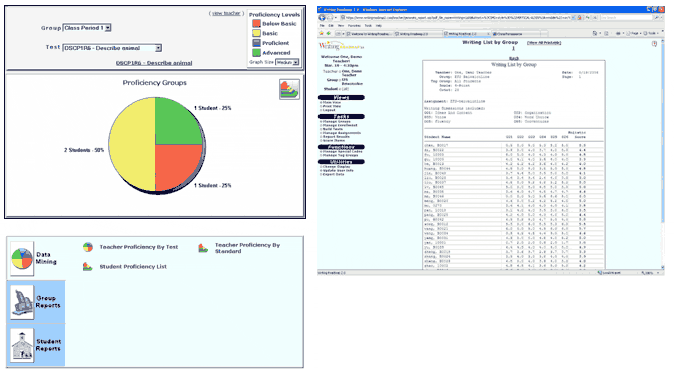Viewport: 674px width, 369px height.
Task: Open the DSCP1R6 - Describe animal link
Action: pos(154,63)
